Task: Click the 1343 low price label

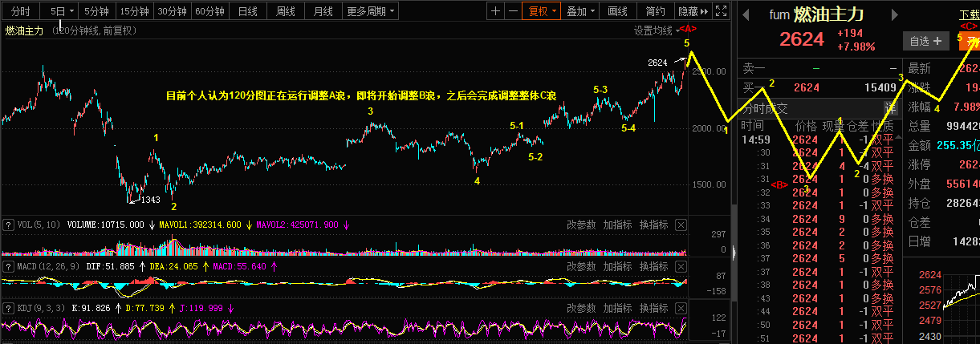Action: click(x=151, y=200)
